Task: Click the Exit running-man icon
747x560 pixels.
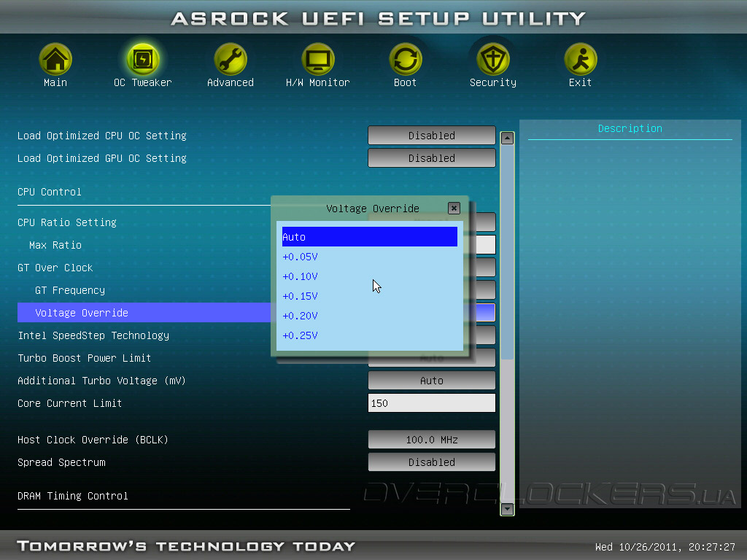Action: [x=580, y=60]
